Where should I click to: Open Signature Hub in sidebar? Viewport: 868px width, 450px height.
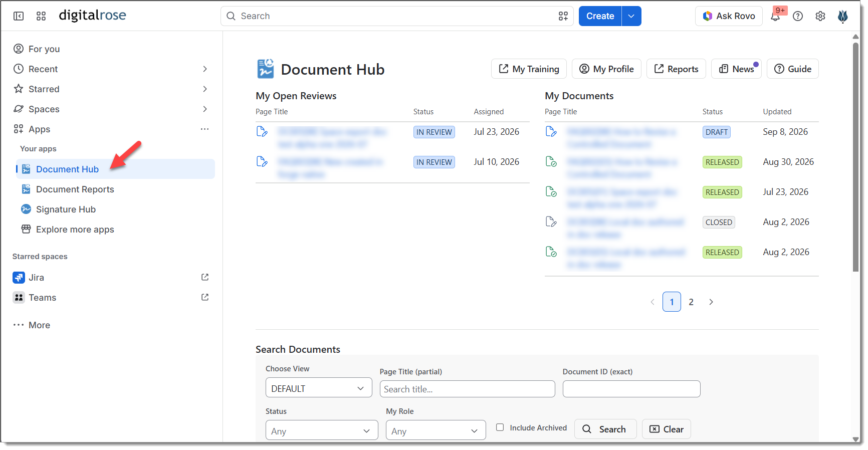tap(116, 209)
